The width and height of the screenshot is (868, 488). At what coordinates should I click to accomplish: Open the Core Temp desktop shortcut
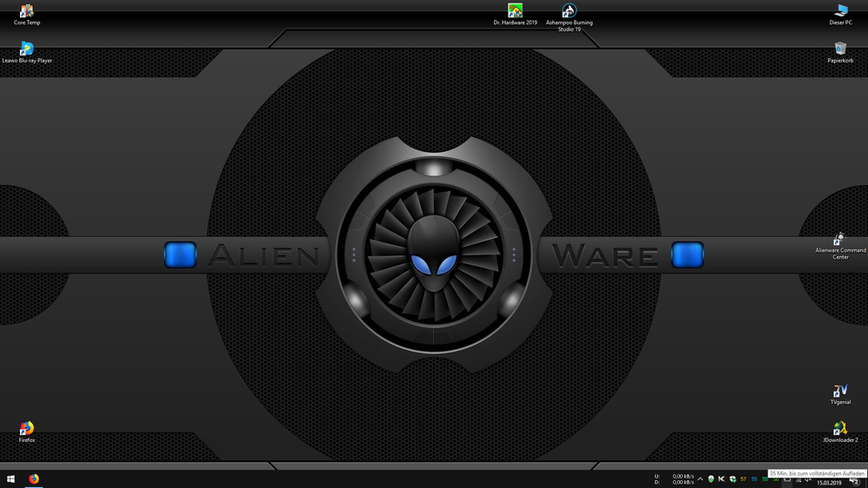pyautogui.click(x=26, y=12)
